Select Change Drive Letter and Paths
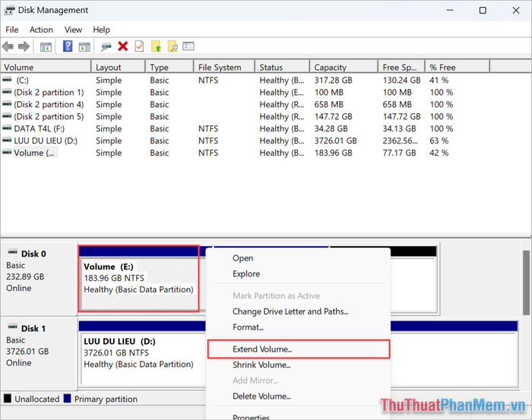This screenshot has height=420, width=532. pos(290,311)
